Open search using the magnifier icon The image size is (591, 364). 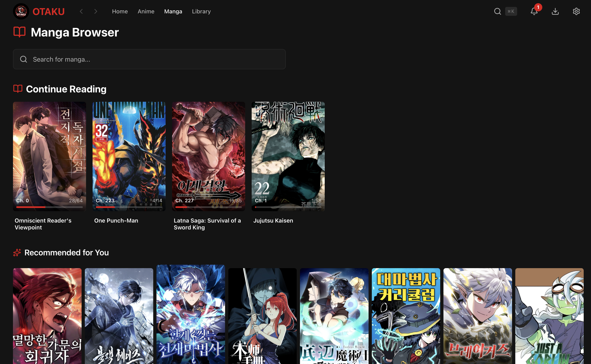point(497,11)
